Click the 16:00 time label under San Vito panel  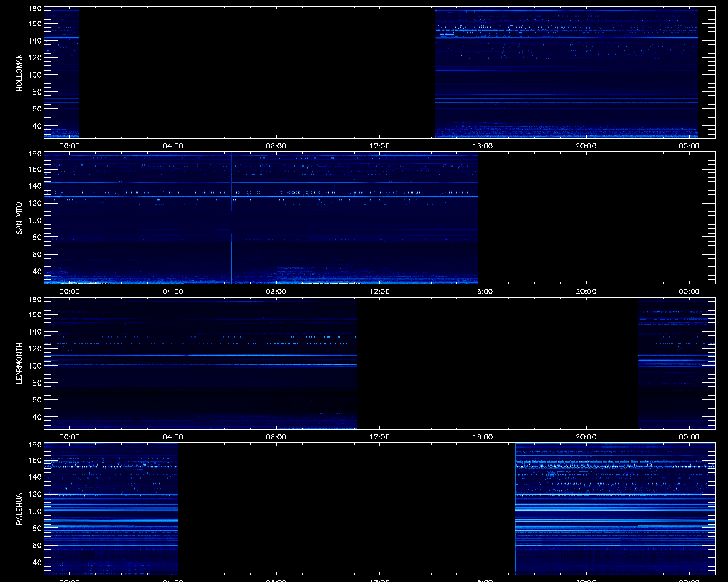(483, 292)
